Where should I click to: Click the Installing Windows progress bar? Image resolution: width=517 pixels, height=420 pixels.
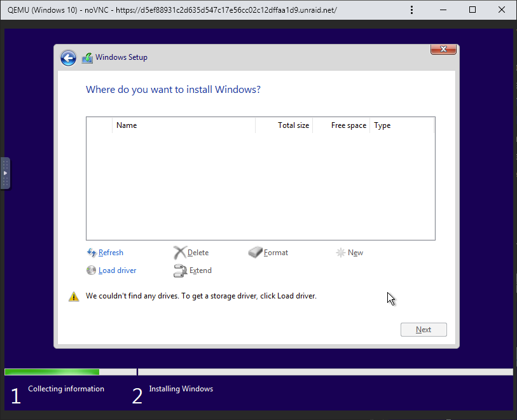326,372
